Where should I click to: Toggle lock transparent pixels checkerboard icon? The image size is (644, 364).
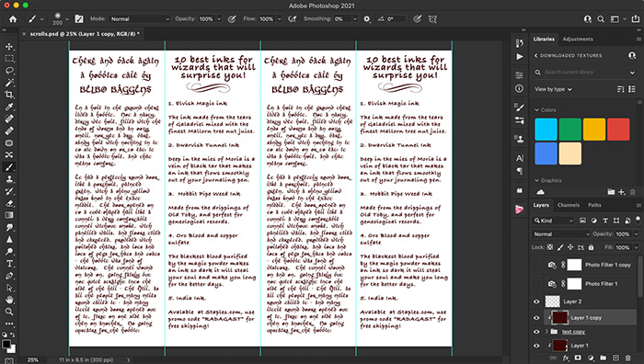point(550,247)
